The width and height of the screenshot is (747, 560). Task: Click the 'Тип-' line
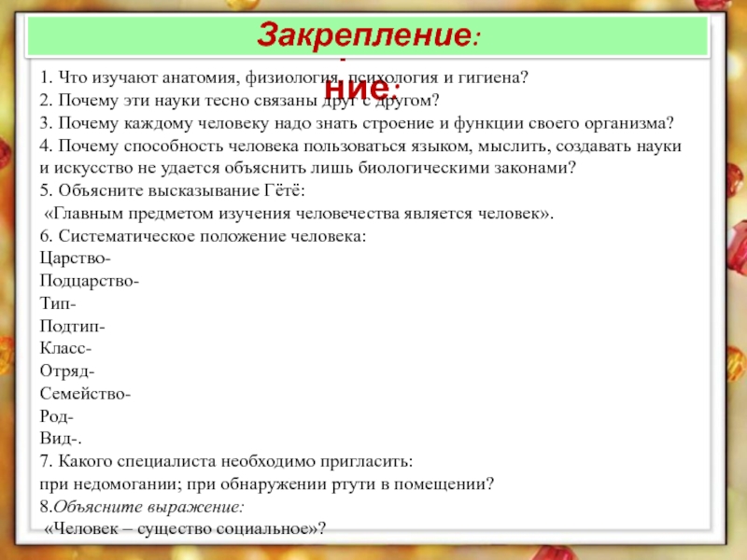[58, 303]
